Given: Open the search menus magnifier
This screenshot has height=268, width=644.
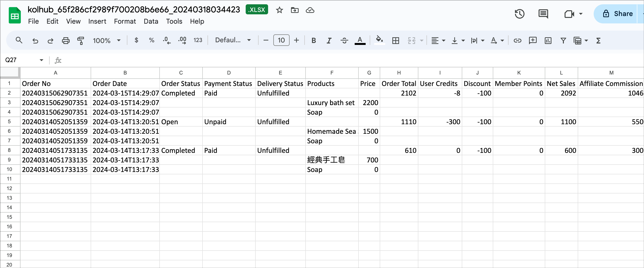Looking at the screenshot, I should 19,40.
